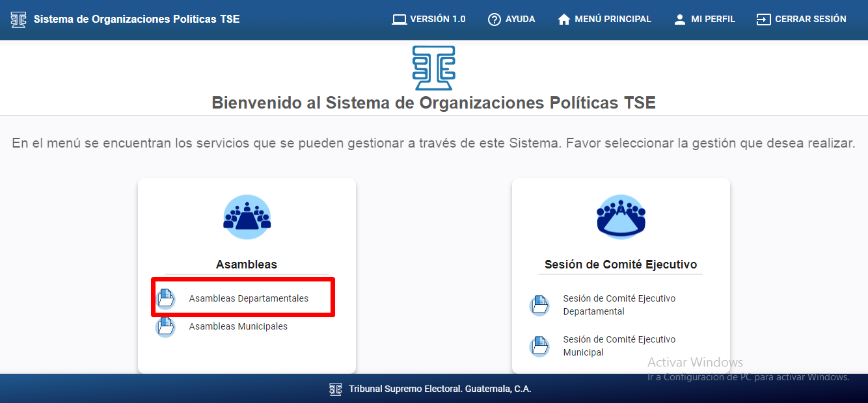Screen dimensions: 868x403
Task: Click the person icon for Mi Perfil
Action: (x=680, y=19)
